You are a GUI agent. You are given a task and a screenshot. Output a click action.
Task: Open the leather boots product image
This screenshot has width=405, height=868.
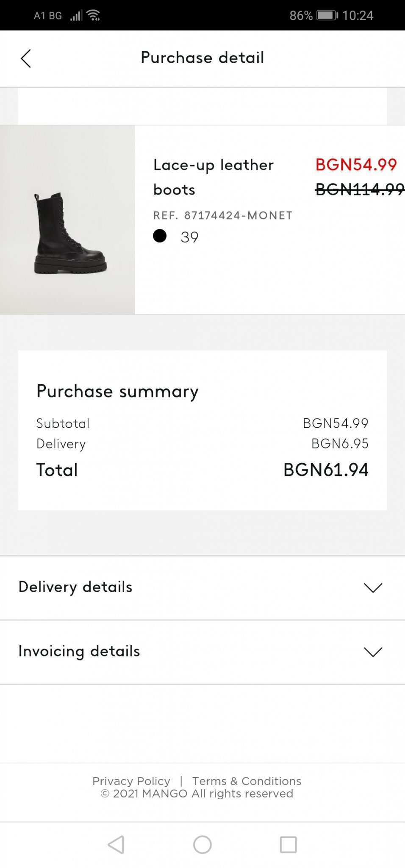click(x=68, y=220)
